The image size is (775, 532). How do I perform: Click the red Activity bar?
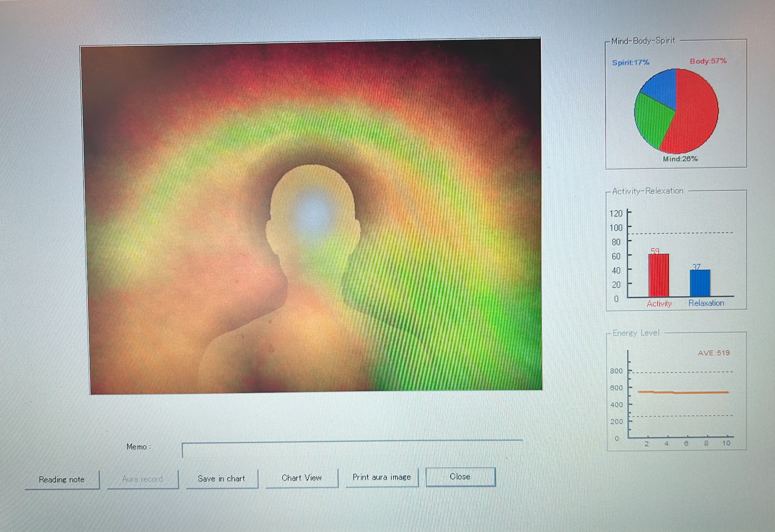tap(658, 276)
